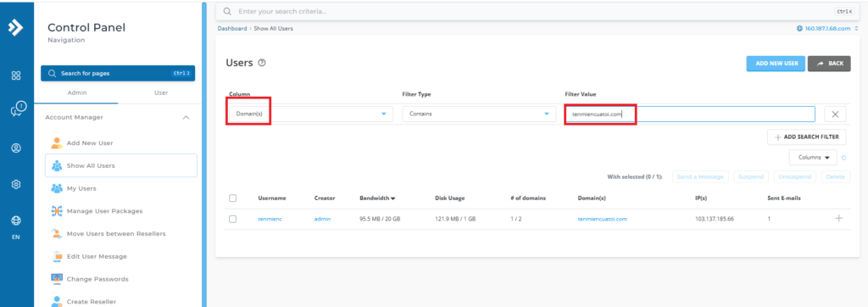Click the 95.5 MB / 20 GB bandwidth cell
The height and width of the screenshot is (307, 868).
coord(380,219)
